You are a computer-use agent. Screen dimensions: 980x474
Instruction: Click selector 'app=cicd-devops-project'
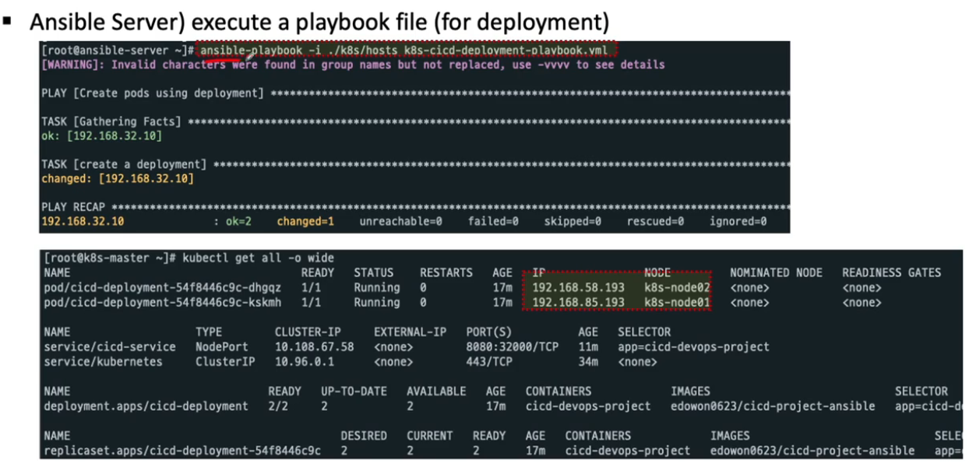click(x=693, y=347)
